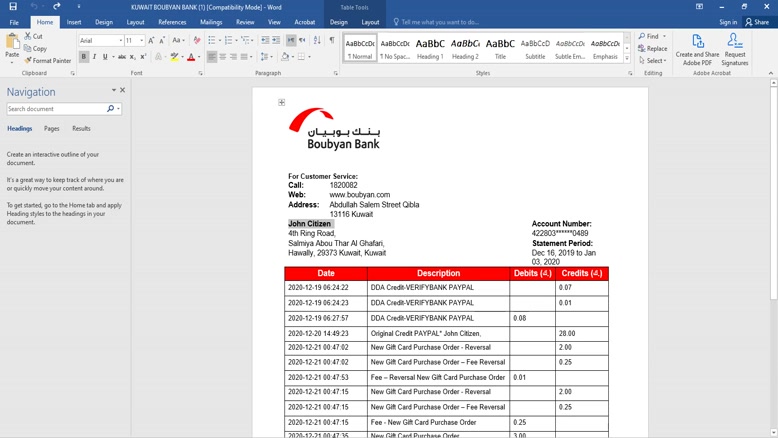Collapse the ribbon
The width and height of the screenshot is (778, 438).
(771, 73)
